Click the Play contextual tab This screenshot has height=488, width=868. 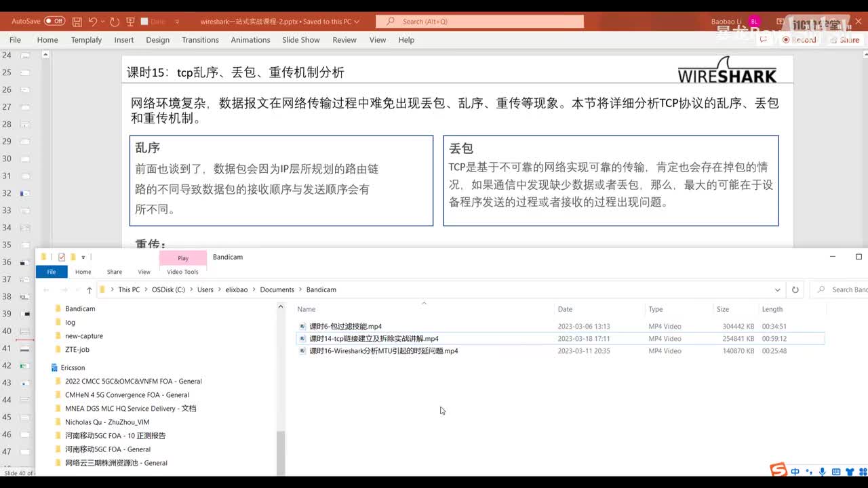(x=183, y=258)
